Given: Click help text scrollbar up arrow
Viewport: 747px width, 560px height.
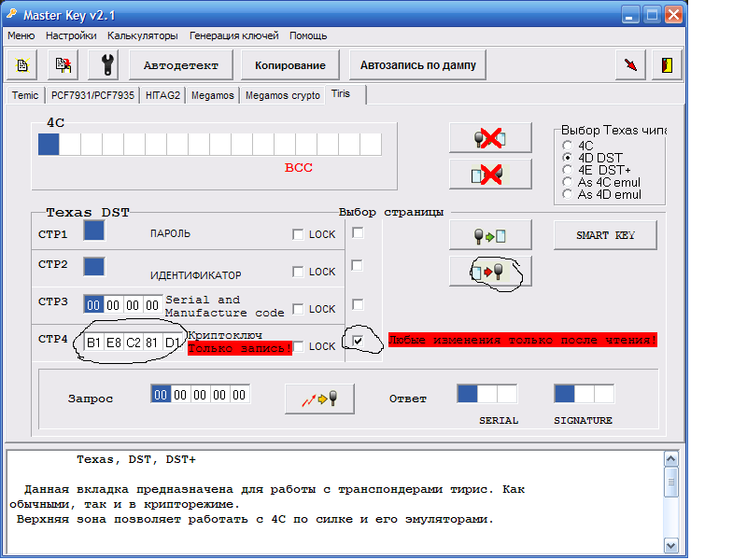Looking at the screenshot, I should pos(670,459).
